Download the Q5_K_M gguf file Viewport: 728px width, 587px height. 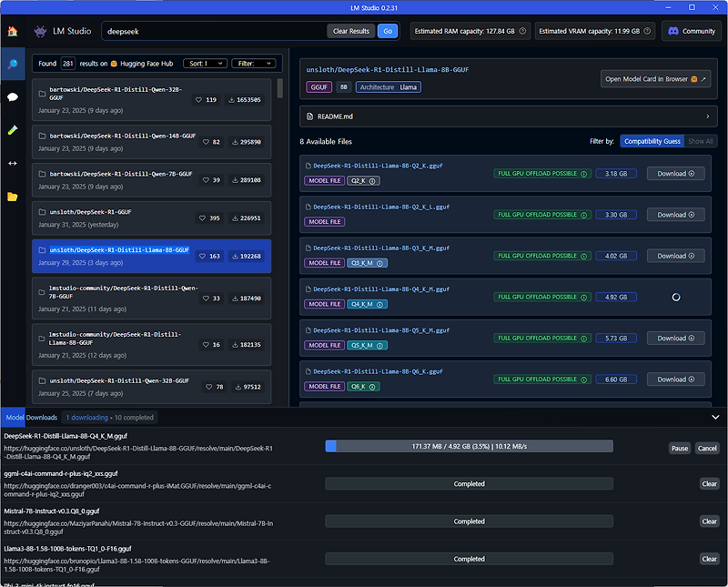[675, 338]
